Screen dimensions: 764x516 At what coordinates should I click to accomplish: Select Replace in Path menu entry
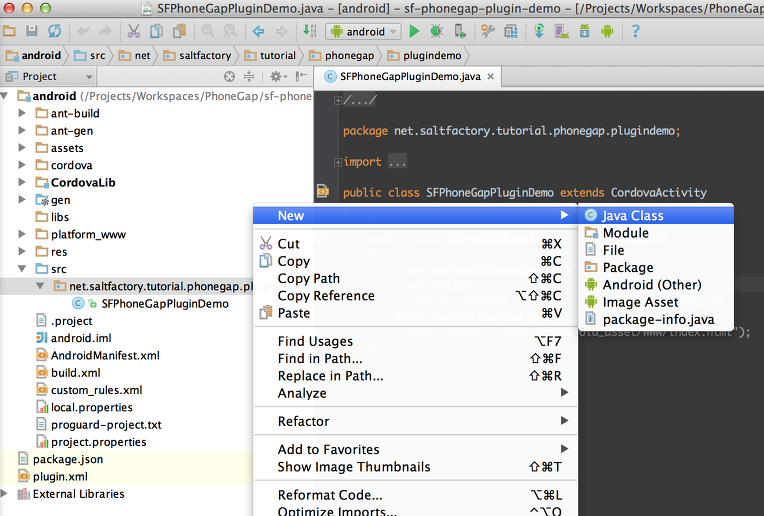[415, 376]
